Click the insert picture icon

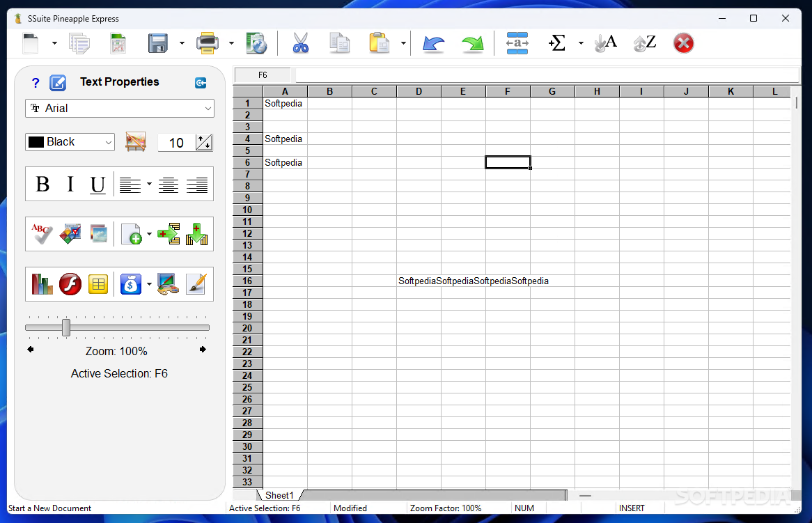[x=98, y=234]
